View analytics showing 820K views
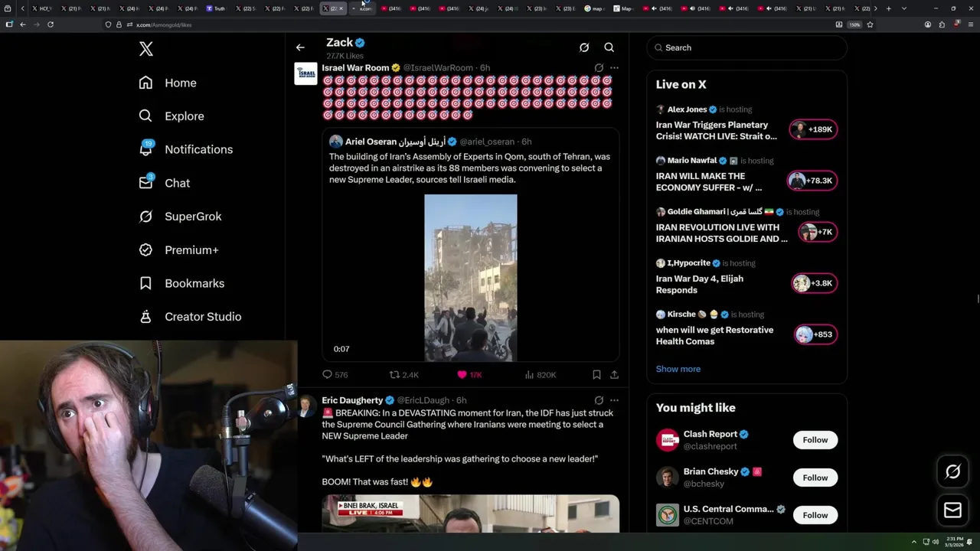The image size is (980, 551). coord(541,375)
